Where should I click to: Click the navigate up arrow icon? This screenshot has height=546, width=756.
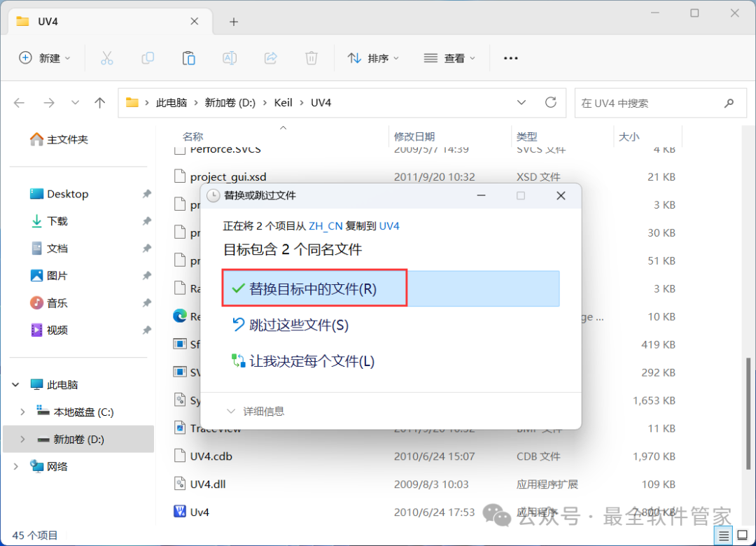point(99,102)
